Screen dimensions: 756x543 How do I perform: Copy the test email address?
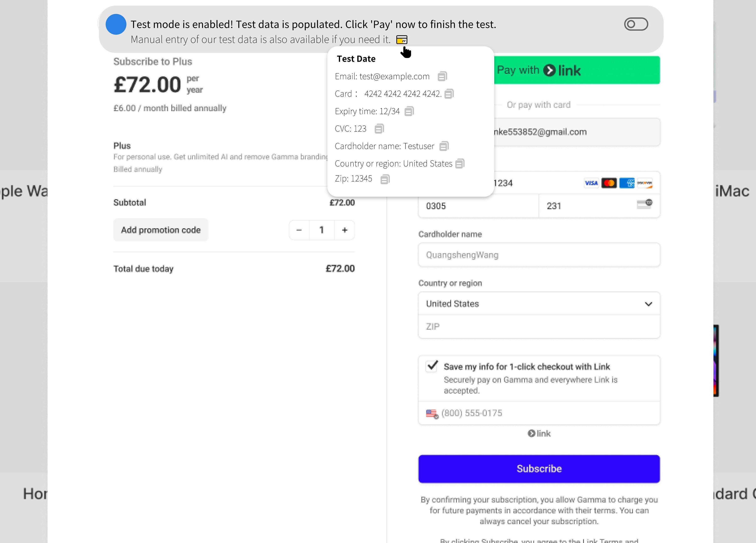442,76
